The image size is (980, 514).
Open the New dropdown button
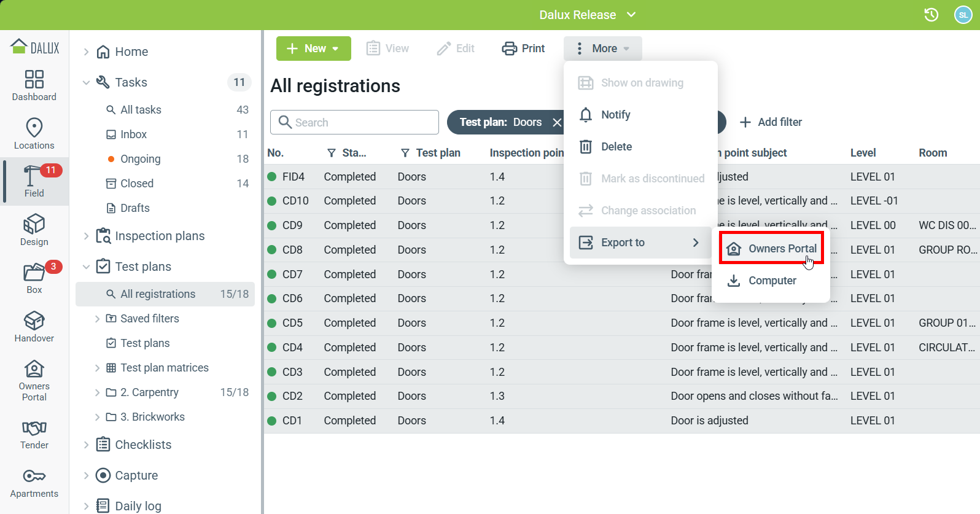tap(314, 49)
